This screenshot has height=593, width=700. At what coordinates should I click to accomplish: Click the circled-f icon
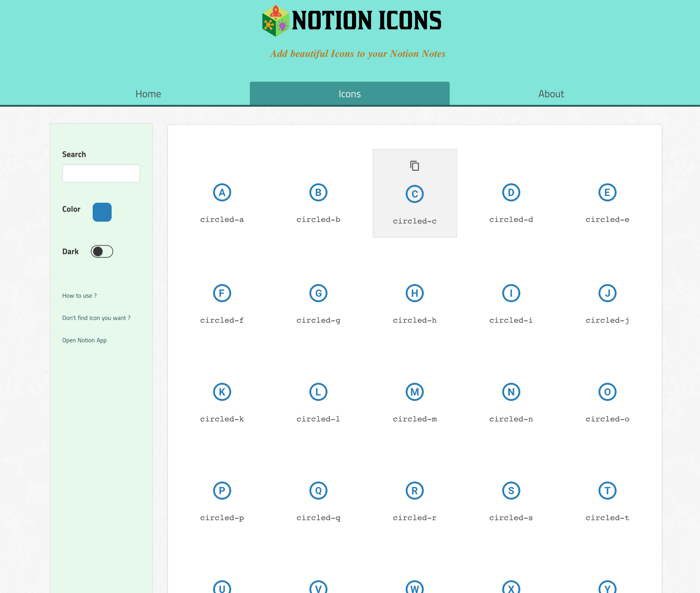click(222, 293)
